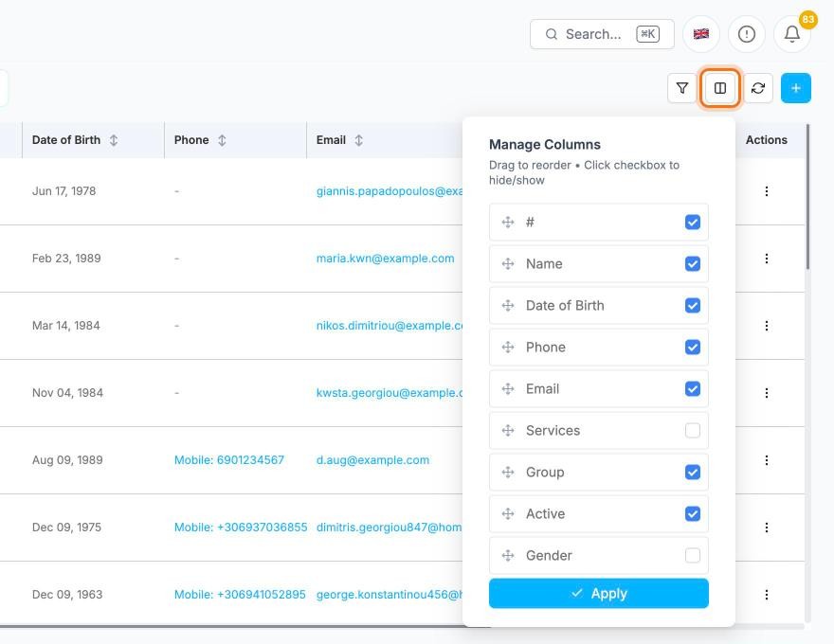Open notifications bell with 83 badge

pyautogui.click(x=792, y=34)
